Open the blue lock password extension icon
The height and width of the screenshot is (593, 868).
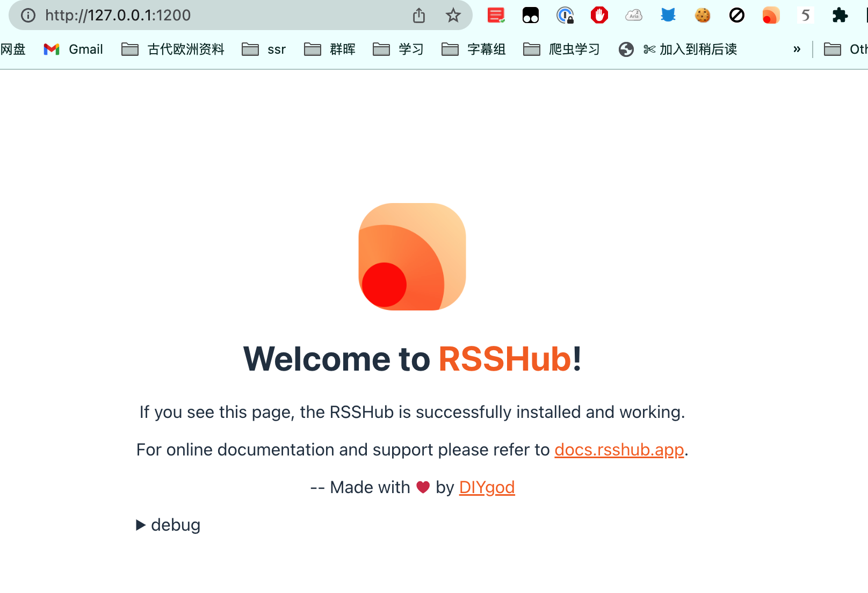pos(565,16)
